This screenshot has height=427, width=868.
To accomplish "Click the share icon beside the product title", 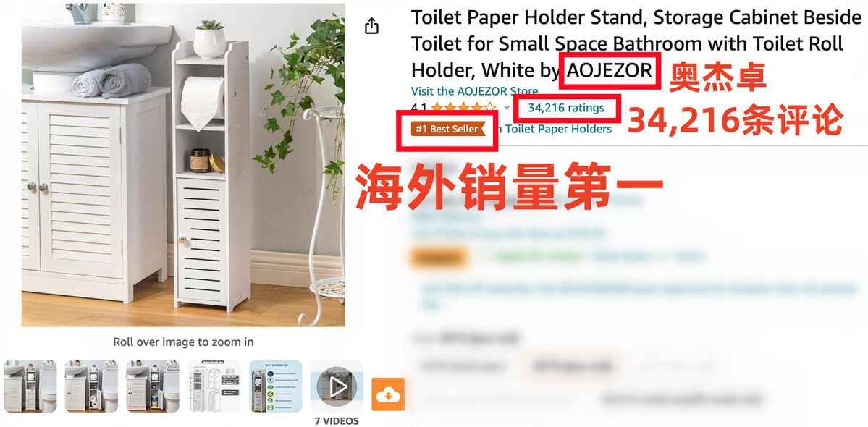I will 372,25.
